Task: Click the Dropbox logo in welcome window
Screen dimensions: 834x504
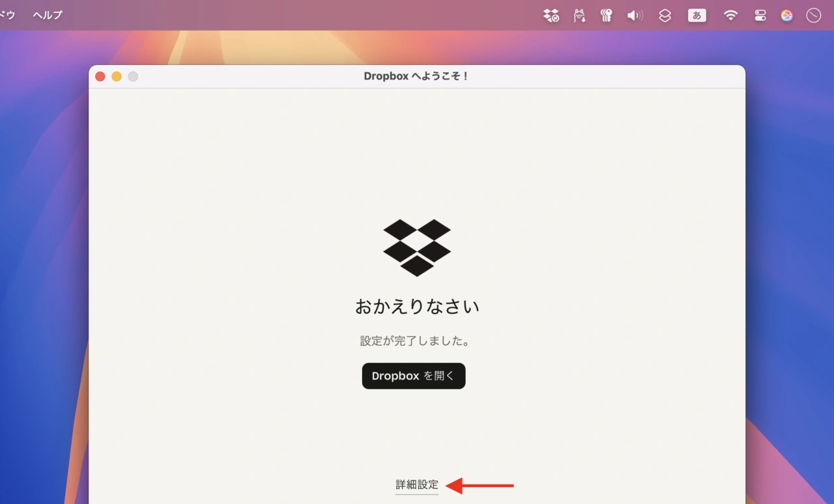Action: pyautogui.click(x=417, y=247)
